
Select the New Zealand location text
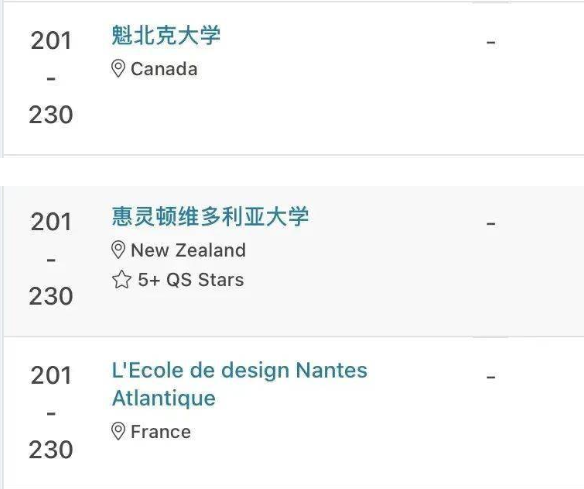[x=188, y=250]
